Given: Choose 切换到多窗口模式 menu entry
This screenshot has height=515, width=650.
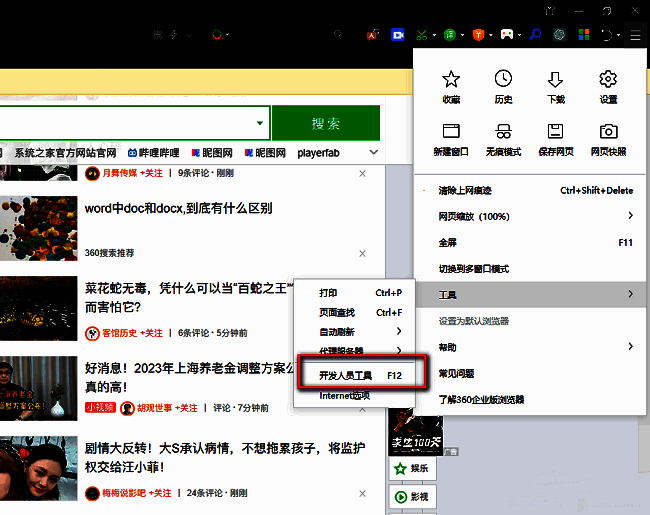Looking at the screenshot, I should pos(530,269).
